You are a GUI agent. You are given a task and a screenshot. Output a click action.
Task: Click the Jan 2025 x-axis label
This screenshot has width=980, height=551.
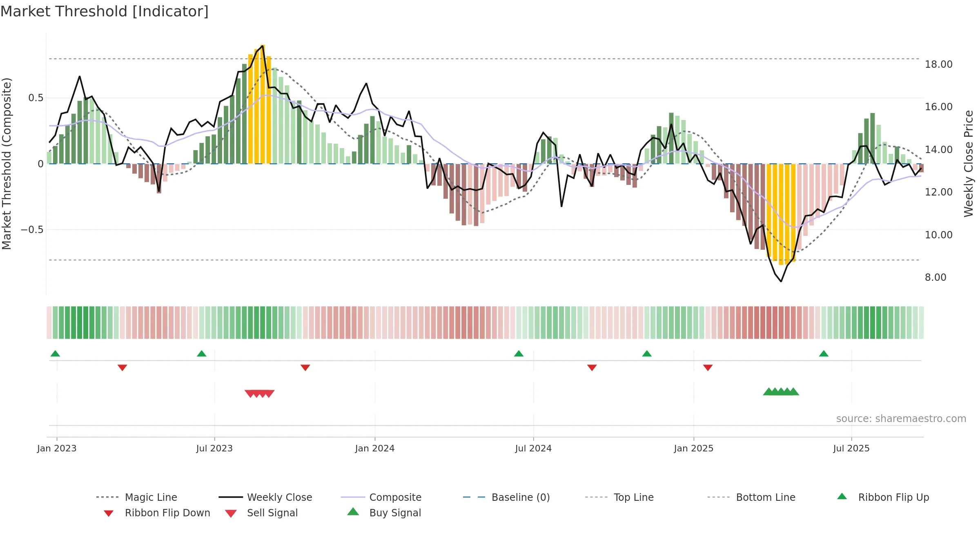click(x=694, y=448)
